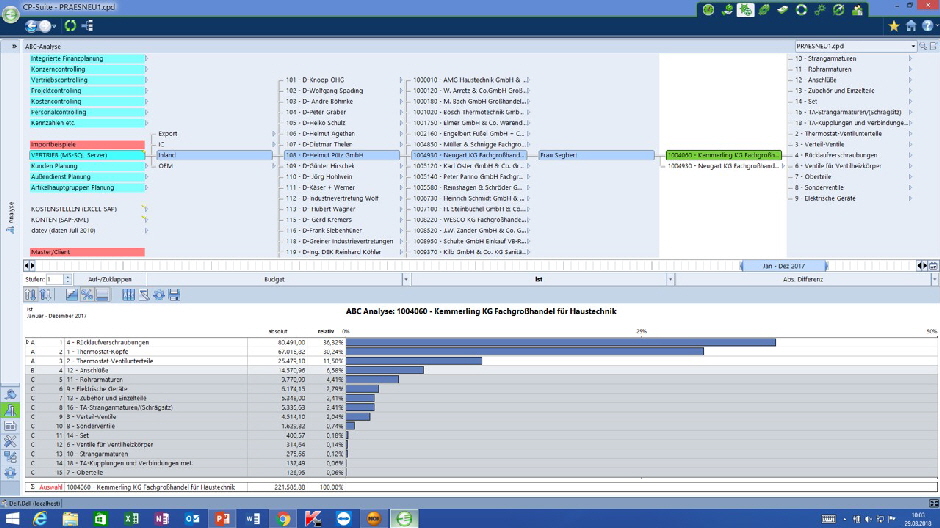Click the yellow favorites star icon
Image resolution: width=940 pixels, height=528 pixels.
pyautogui.click(x=894, y=26)
